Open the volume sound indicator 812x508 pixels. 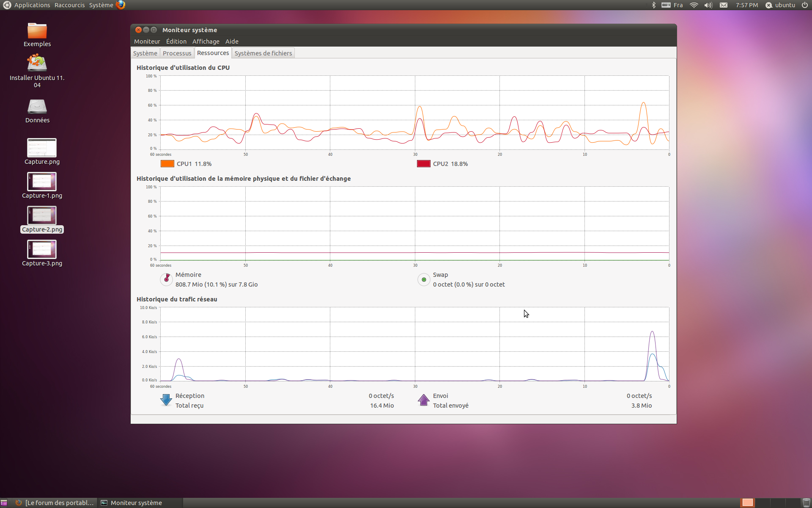pyautogui.click(x=708, y=5)
